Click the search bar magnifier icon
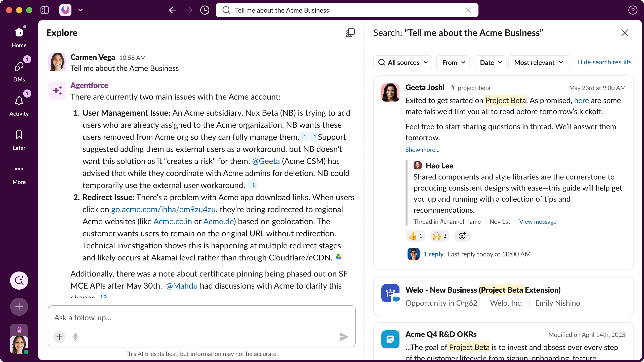Screen dimensions: 644x362 pyautogui.click(x=226, y=10)
